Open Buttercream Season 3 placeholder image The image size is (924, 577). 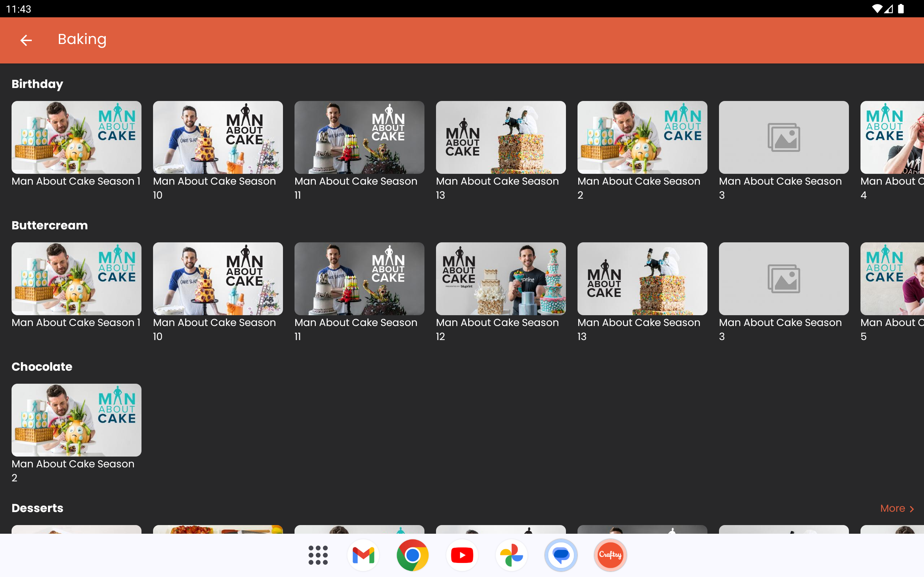(784, 278)
